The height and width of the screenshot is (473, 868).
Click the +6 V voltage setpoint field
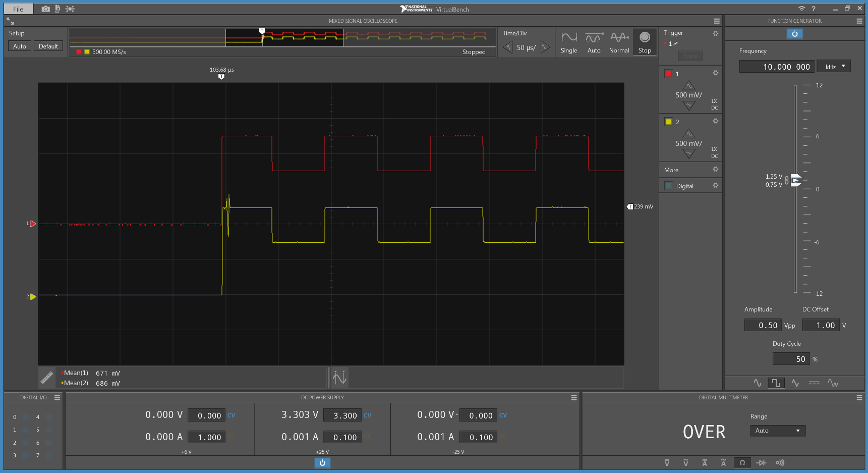(206, 415)
